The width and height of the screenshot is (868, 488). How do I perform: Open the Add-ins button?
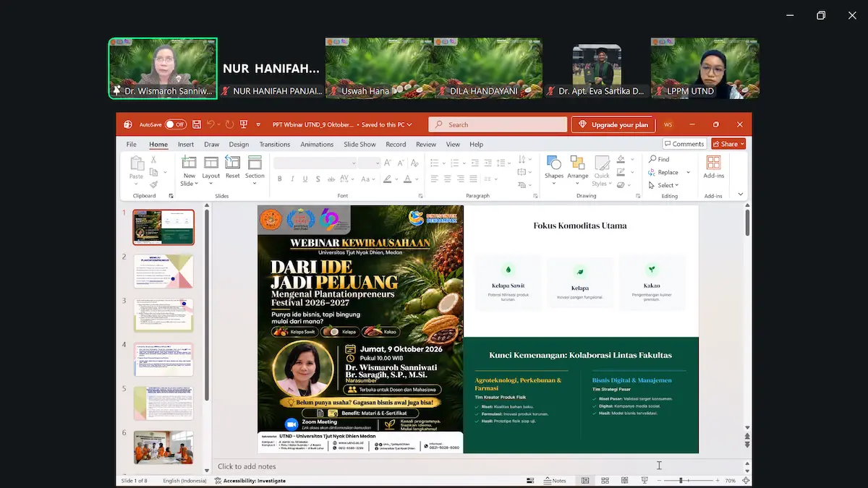tap(713, 168)
